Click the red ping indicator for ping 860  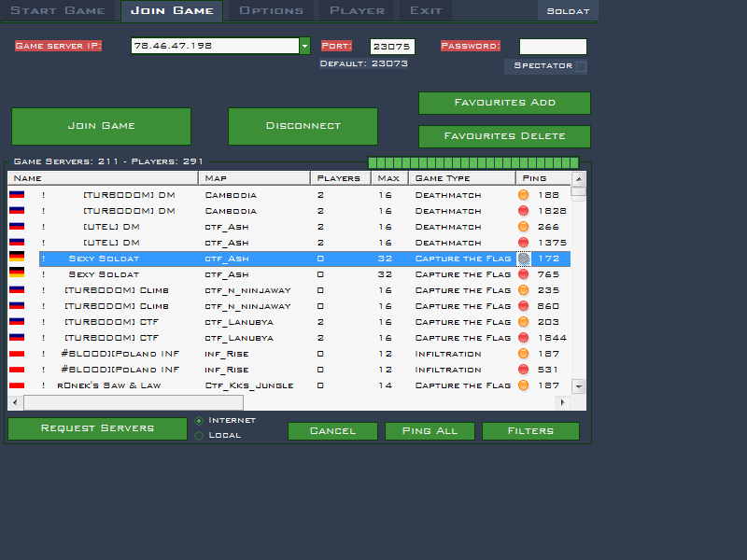pos(523,306)
